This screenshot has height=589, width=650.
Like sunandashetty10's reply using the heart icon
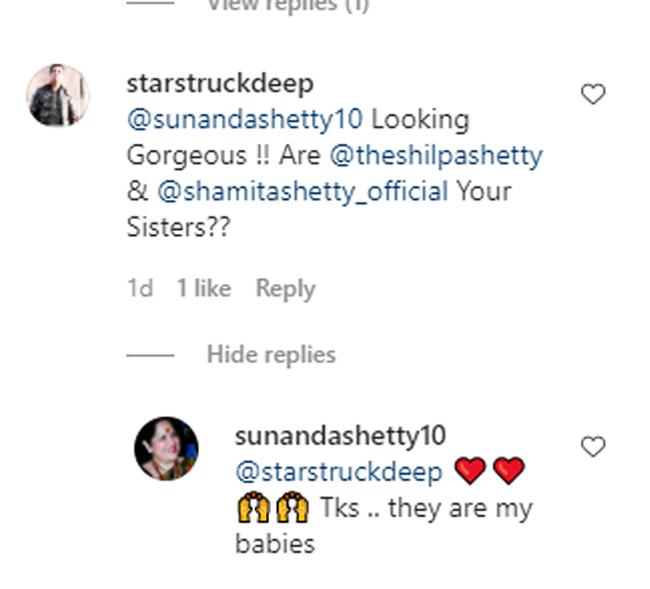(x=593, y=447)
